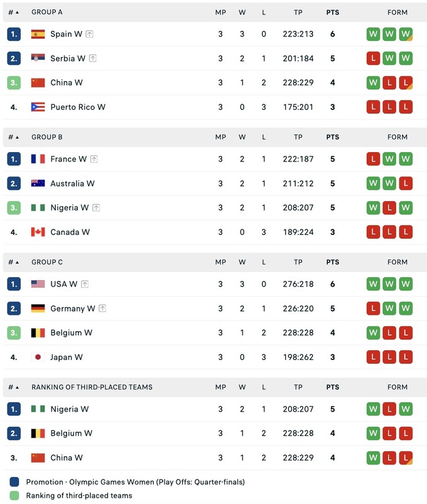Click the Japan flag icon
This screenshot has width=427, height=504.
38,357
